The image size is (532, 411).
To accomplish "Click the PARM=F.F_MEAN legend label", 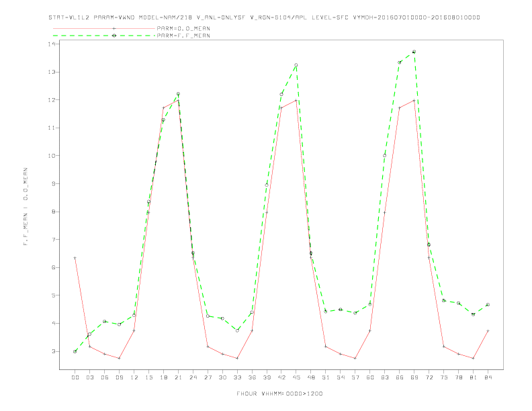I will pos(183,36).
